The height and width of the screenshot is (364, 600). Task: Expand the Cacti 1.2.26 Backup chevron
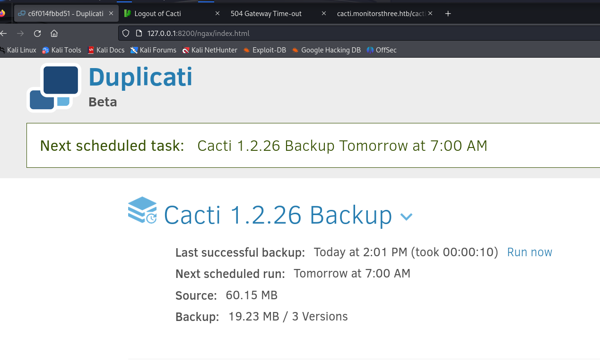tap(407, 217)
